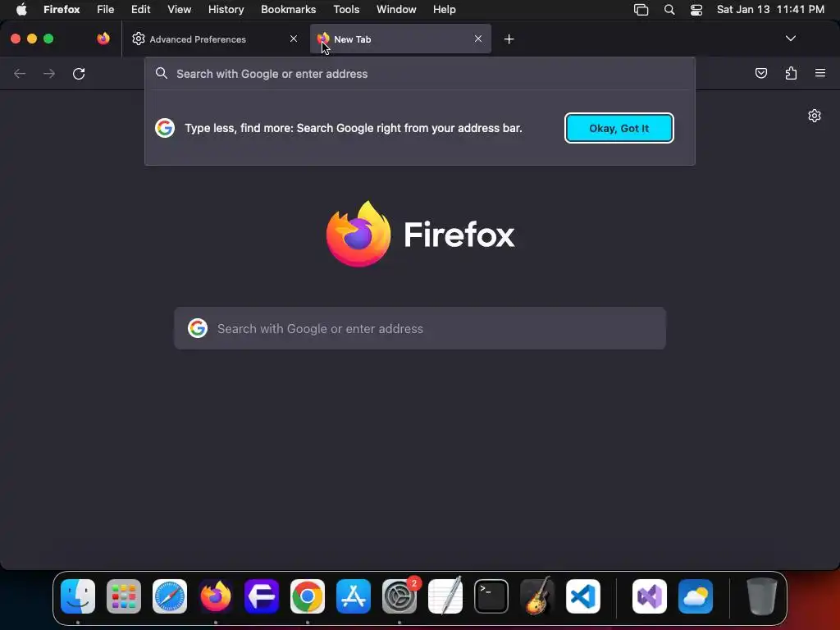Select the New Tab tab
The width and height of the screenshot is (840, 630).
pyautogui.click(x=400, y=39)
